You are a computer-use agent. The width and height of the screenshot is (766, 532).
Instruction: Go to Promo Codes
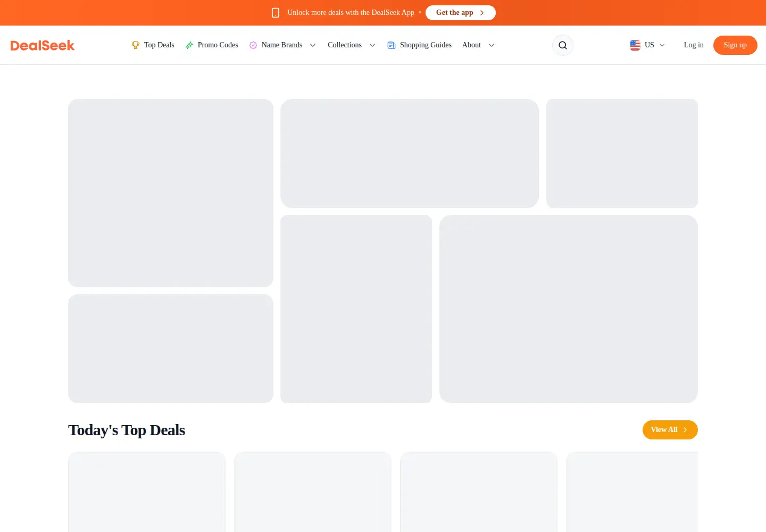[x=212, y=45]
